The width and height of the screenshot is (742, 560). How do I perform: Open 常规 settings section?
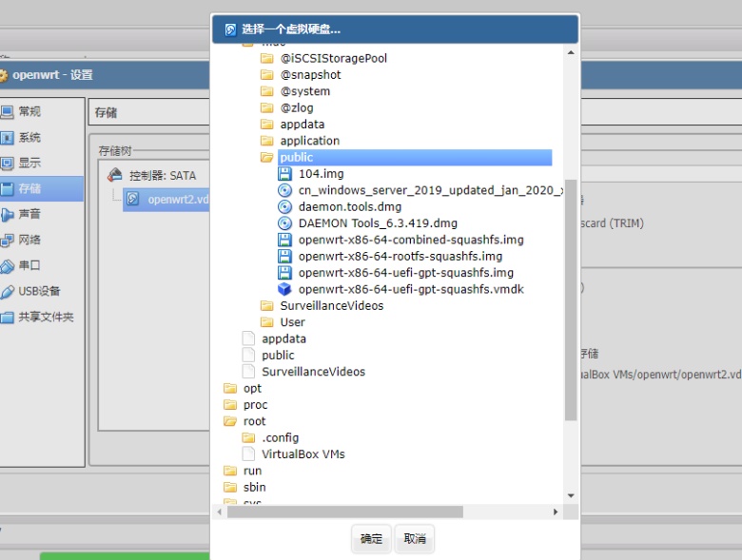pyautogui.click(x=42, y=111)
